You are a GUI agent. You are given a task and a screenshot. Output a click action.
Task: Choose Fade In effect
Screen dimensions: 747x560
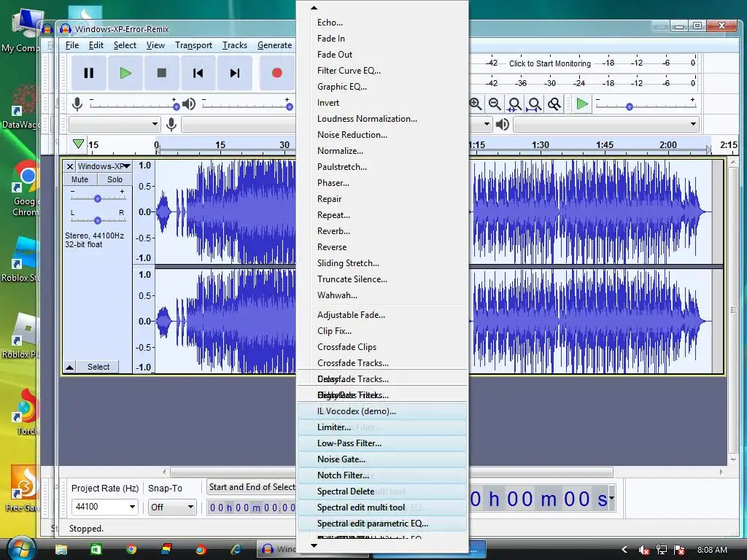click(x=382, y=39)
